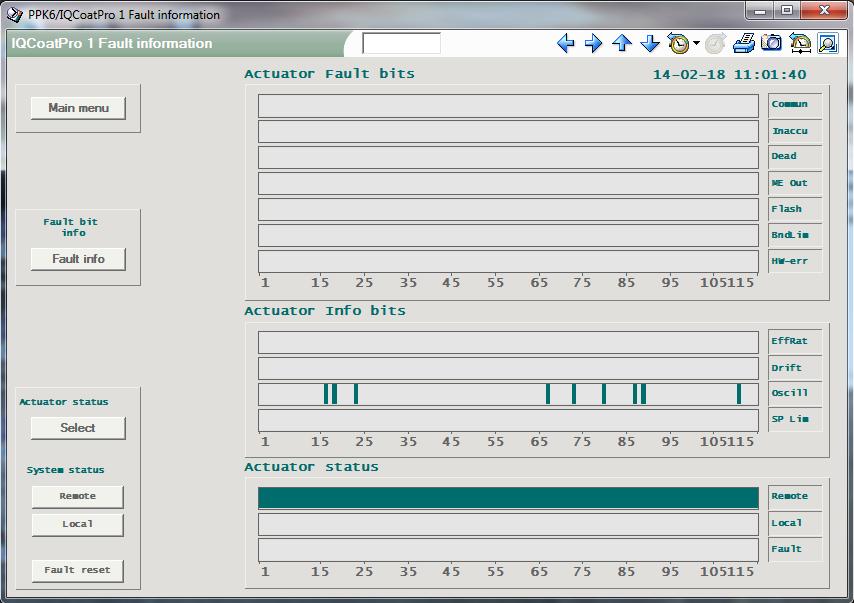Viewport: 854px width, 603px height.
Task: Expand the history clock dropdown arrow
Action: click(x=696, y=43)
